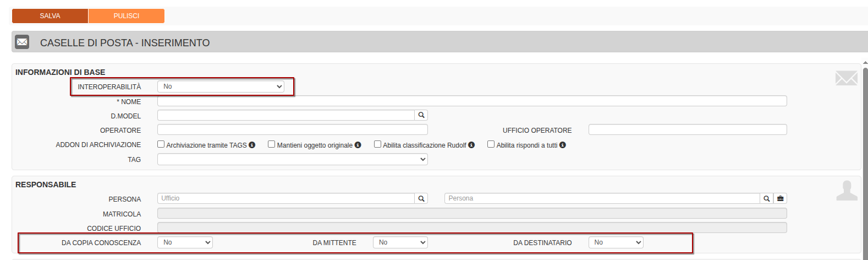Open the Interoperabilità dropdown
Viewport: 868px width, 260px height.
click(221, 86)
